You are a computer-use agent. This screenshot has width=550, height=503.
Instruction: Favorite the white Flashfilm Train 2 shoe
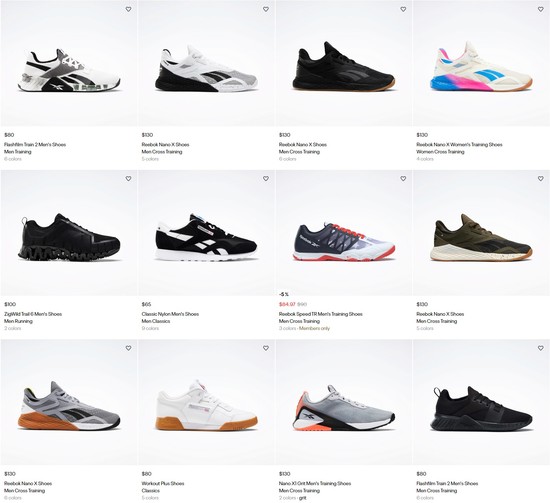tap(128, 9)
